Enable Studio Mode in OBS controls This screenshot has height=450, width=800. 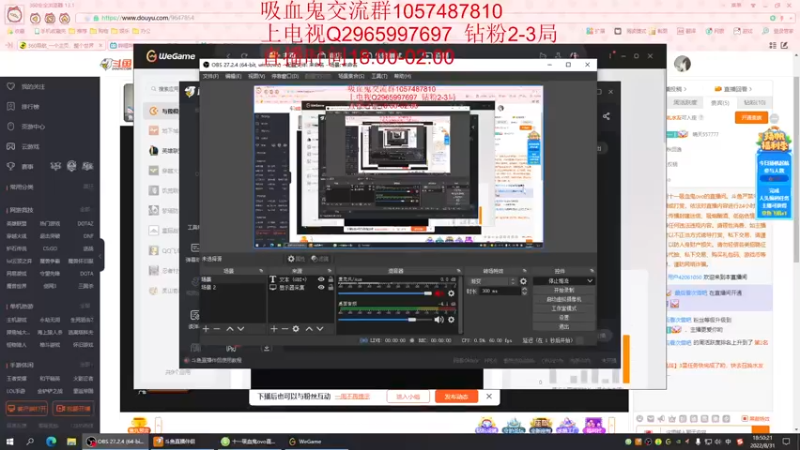click(x=564, y=309)
